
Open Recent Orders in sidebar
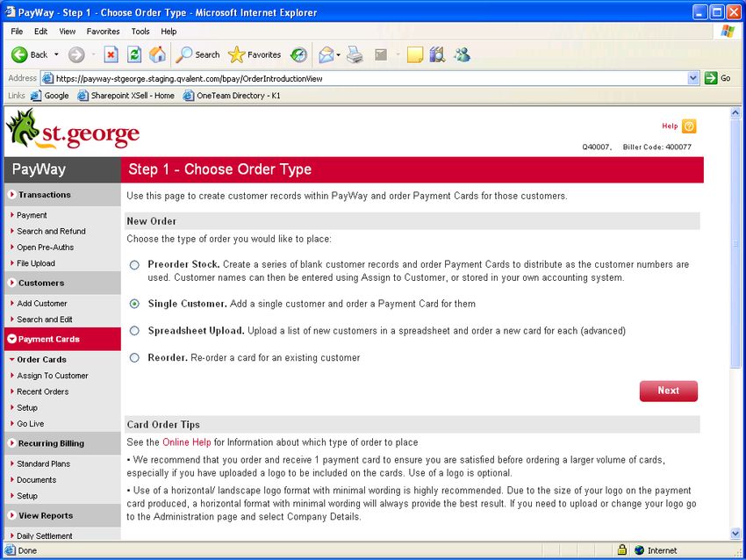point(42,391)
